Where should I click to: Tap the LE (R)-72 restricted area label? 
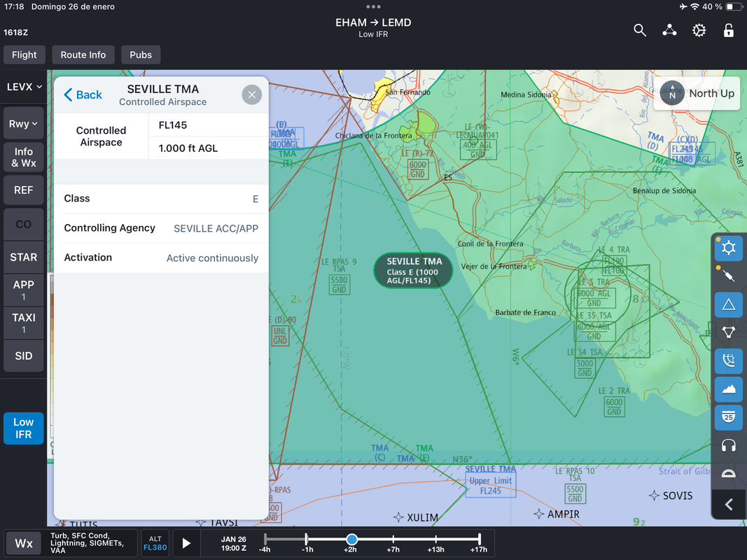[x=418, y=164]
